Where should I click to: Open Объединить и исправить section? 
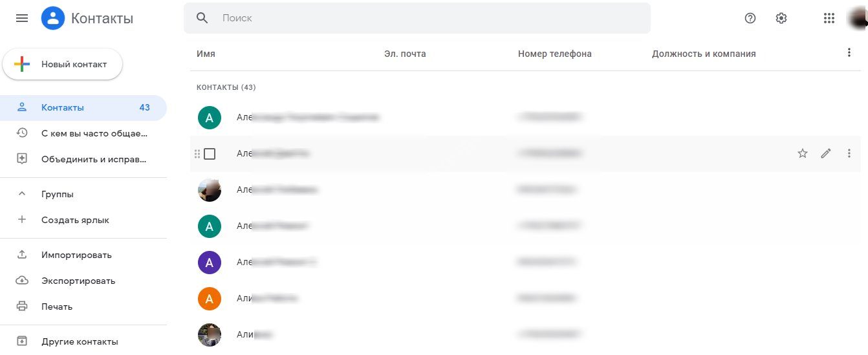(x=94, y=159)
